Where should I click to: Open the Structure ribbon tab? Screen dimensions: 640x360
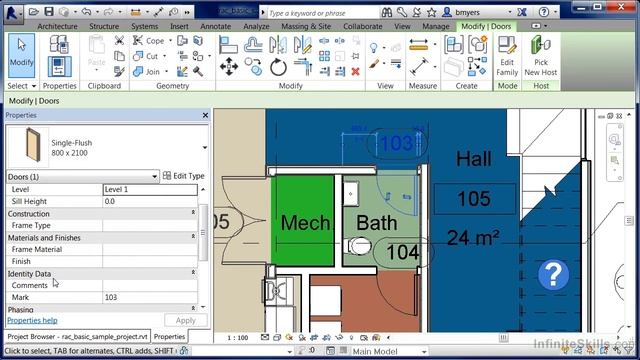point(104,26)
